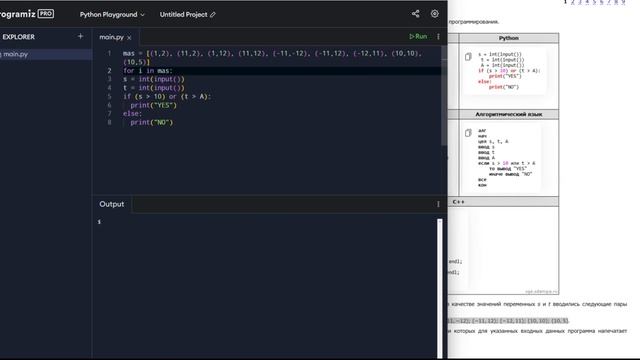The image size is (640, 360).
Task: Open settings via the gear icon
Action: (x=435, y=14)
